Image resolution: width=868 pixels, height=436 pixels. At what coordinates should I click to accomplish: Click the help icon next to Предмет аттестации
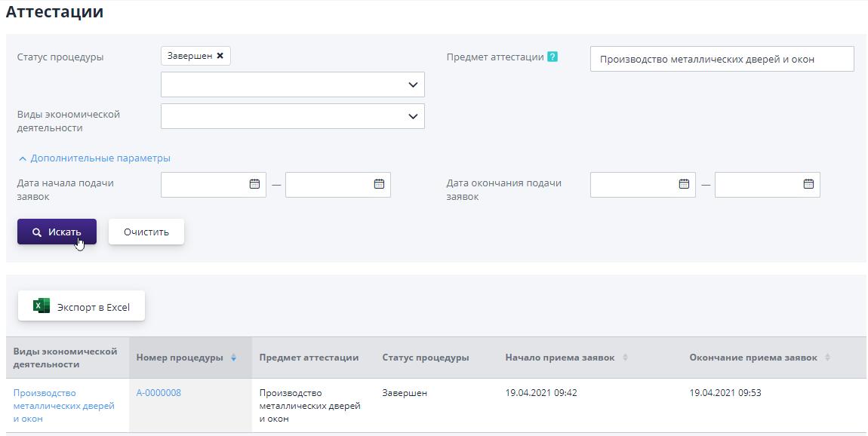click(553, 57)
